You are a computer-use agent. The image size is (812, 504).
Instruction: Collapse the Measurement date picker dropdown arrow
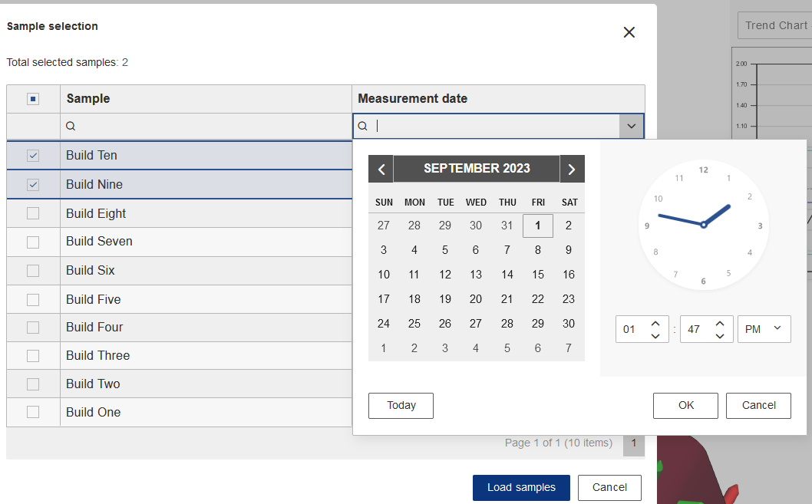[632, 127]
